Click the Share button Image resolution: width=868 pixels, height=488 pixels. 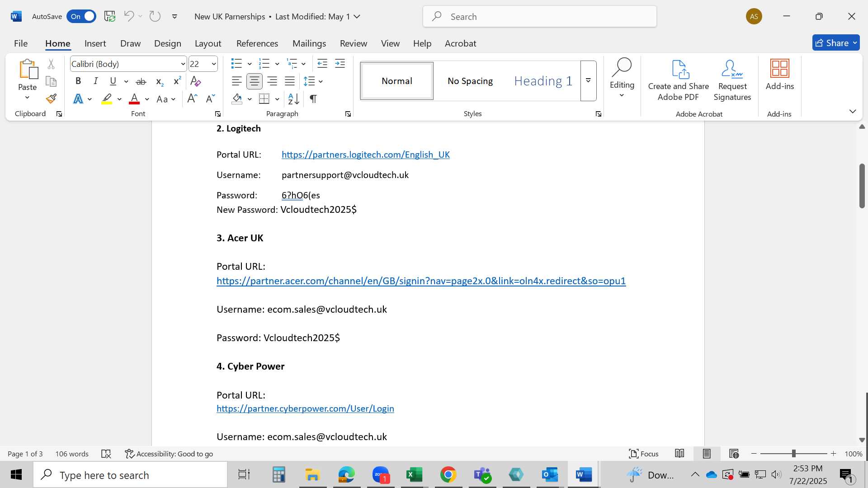coord(836,43)
